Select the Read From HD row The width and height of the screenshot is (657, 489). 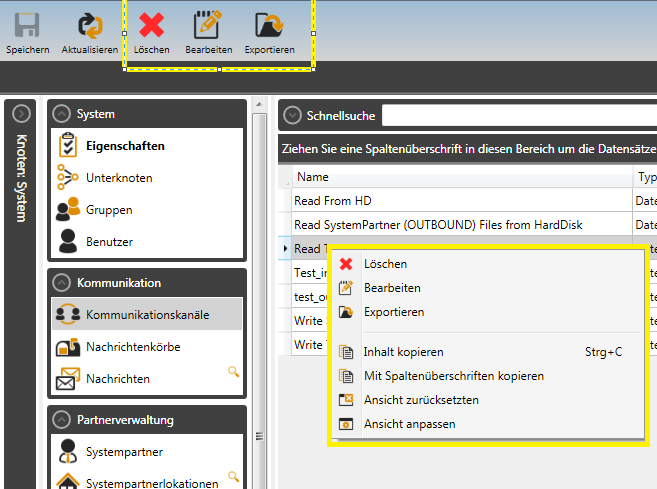click(x=460, y=200)
